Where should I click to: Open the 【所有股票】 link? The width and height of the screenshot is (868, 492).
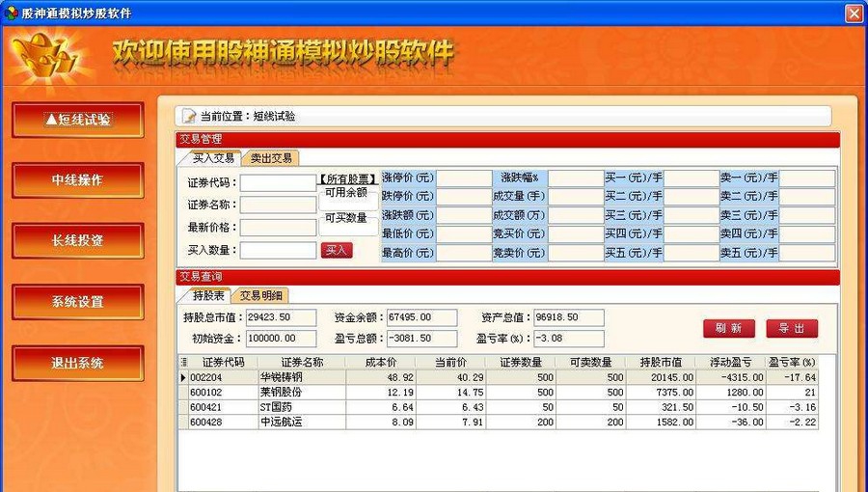(x=347, y=179)
